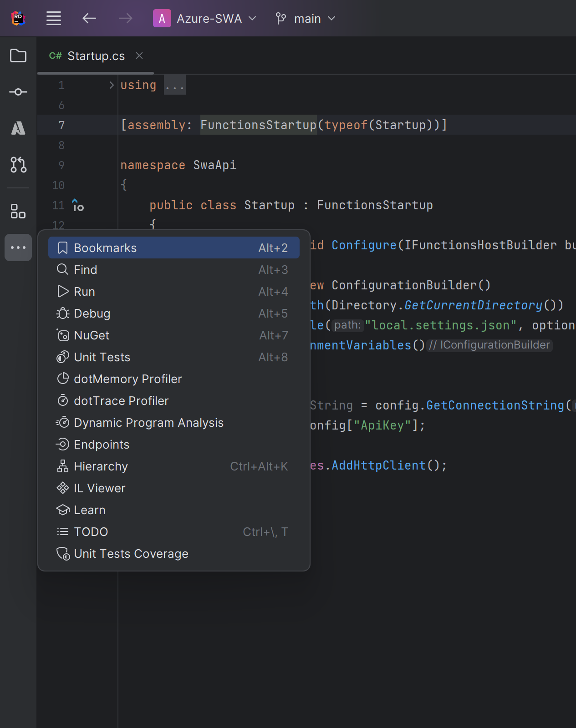Click the IFunctionsHostBuilder parameter type
This screenshot has height=728, width=576.
(480, 245)
